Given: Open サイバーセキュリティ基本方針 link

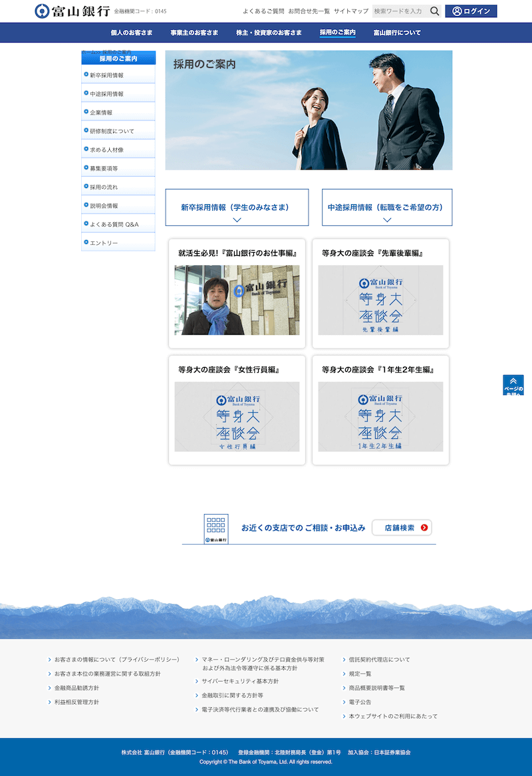Looking at the screenshot, I should pyautogui.click(x=240, y=681).
